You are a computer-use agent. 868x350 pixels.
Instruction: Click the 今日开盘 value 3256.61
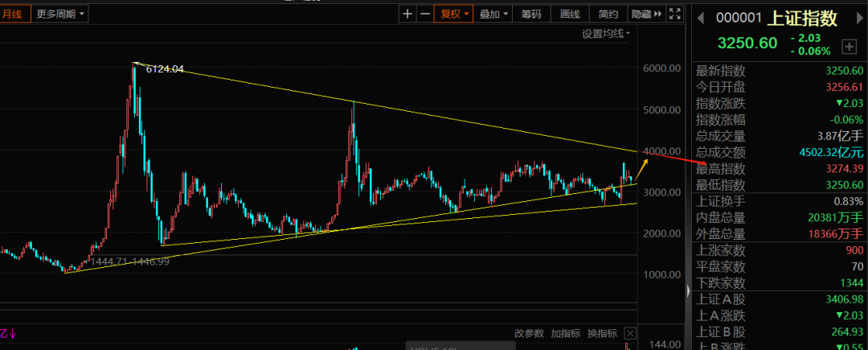click(844, 88)
